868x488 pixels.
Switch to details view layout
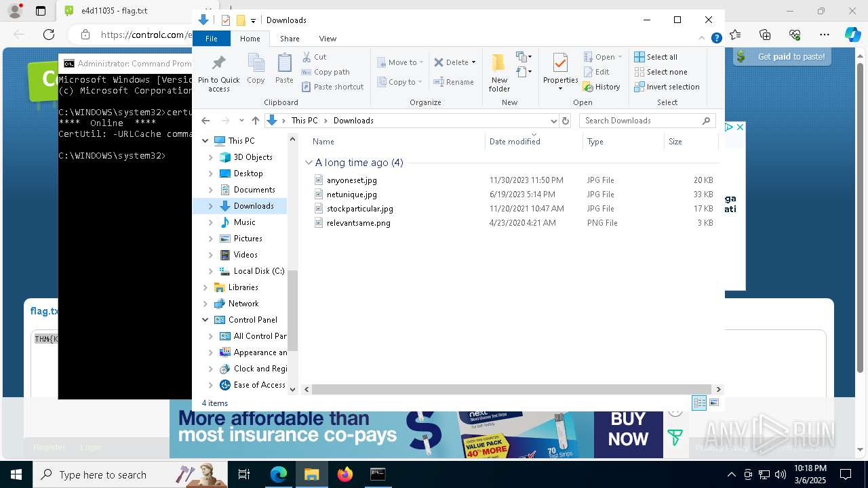pyautogui.click(x=699, y=403)
